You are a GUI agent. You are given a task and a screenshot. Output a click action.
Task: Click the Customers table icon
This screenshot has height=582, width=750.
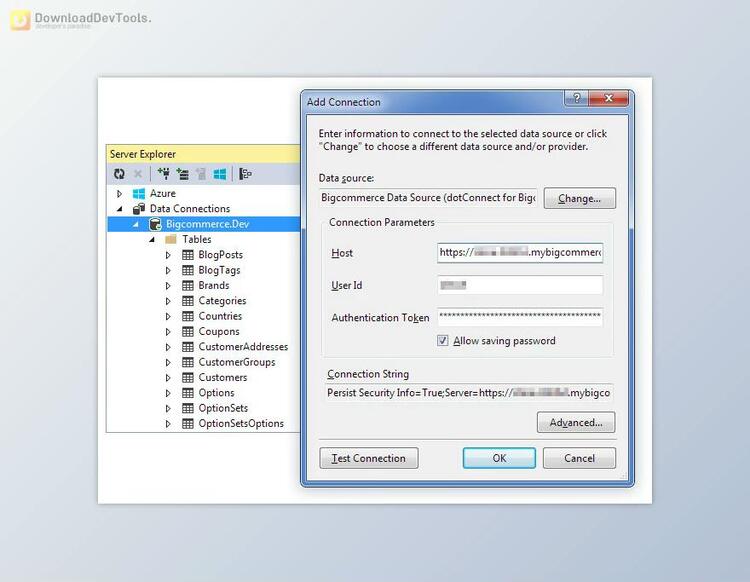point(188,377)
